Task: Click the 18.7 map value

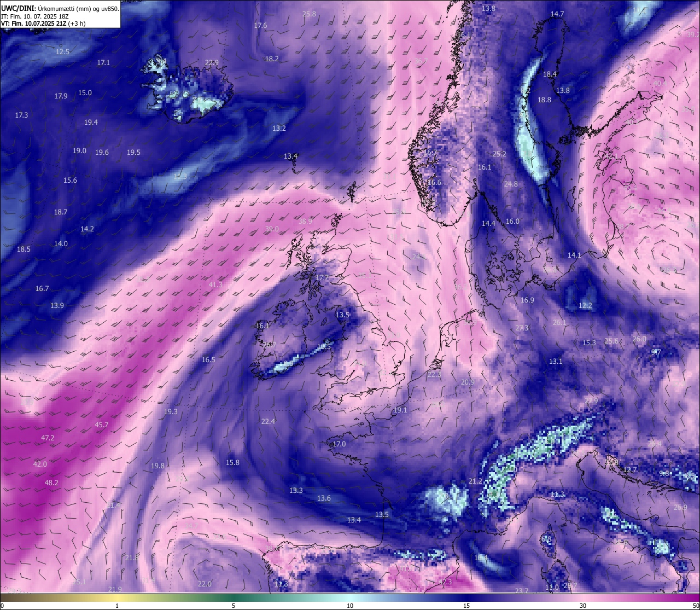Action: pos(61,212)
